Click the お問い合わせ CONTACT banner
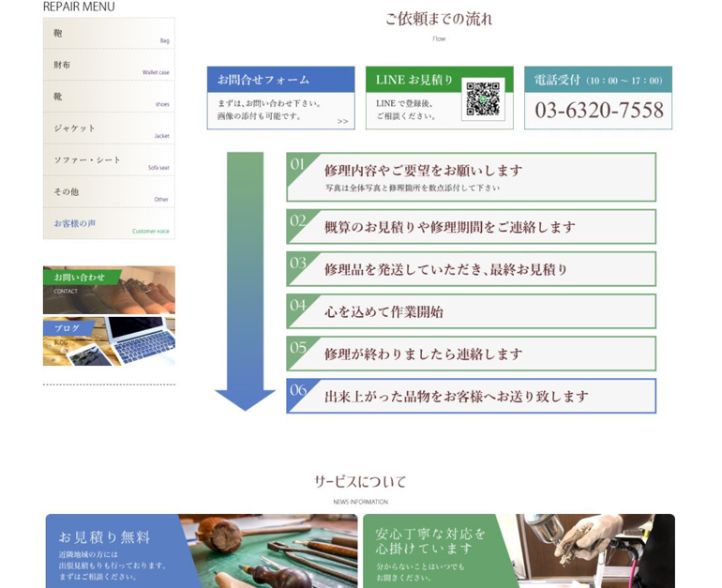Image resolution: width=722 pixels, height=588 pixels. 109,290
